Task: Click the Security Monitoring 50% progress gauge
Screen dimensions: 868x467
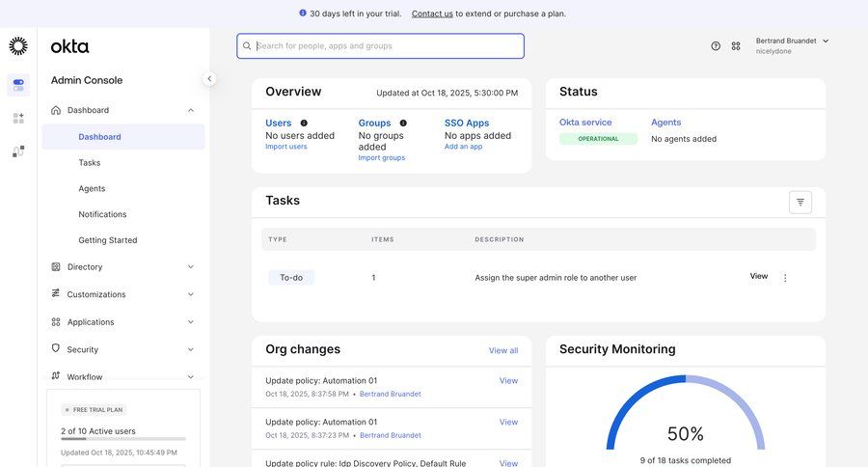Action: pyautogui.click(x=686, y=413)
